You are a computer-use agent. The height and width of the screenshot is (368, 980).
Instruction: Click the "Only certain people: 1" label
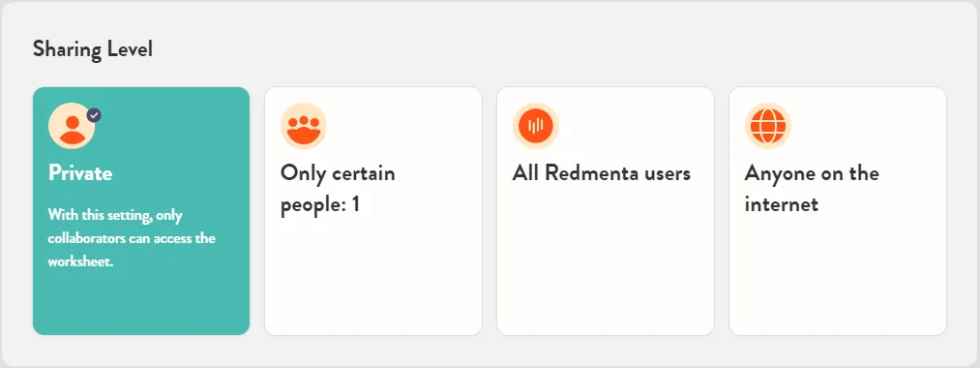338,189
